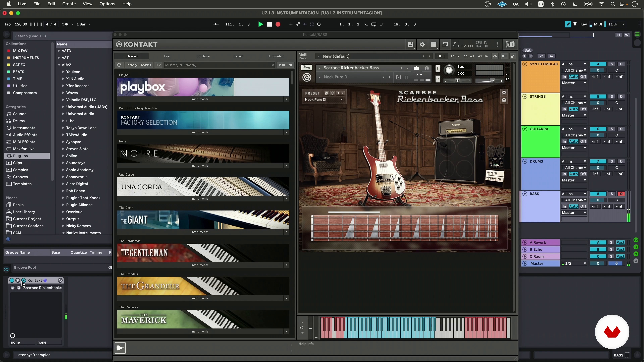Expand the VST3 folder
Image resolution: width=644 pixels, height=362 pixels.
(x=59, y=51)
